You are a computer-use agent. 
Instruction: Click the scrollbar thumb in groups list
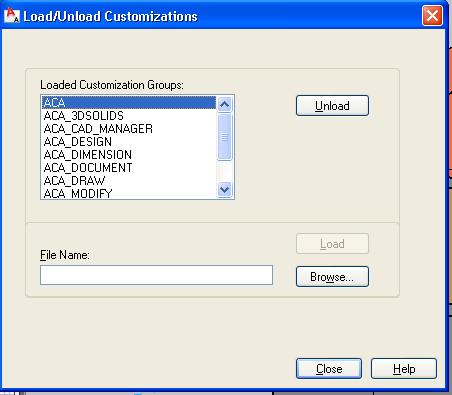[x=224, y=137]
